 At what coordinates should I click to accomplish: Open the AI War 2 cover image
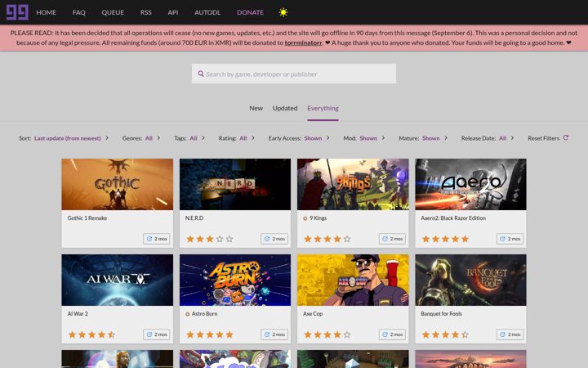[118, 280]
